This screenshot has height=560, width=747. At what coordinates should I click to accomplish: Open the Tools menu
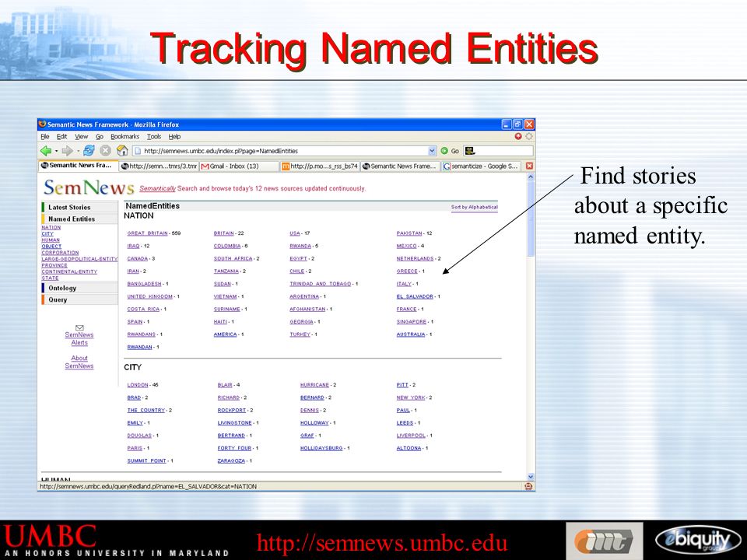pyautogui.click(x=154, y=137)
